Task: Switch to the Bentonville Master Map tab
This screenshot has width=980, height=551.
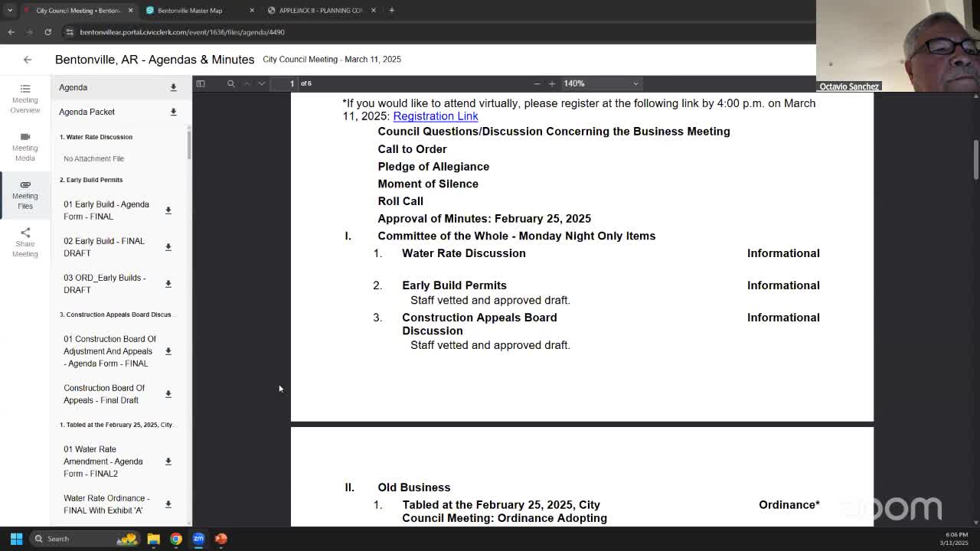Action: click(190, 11)
